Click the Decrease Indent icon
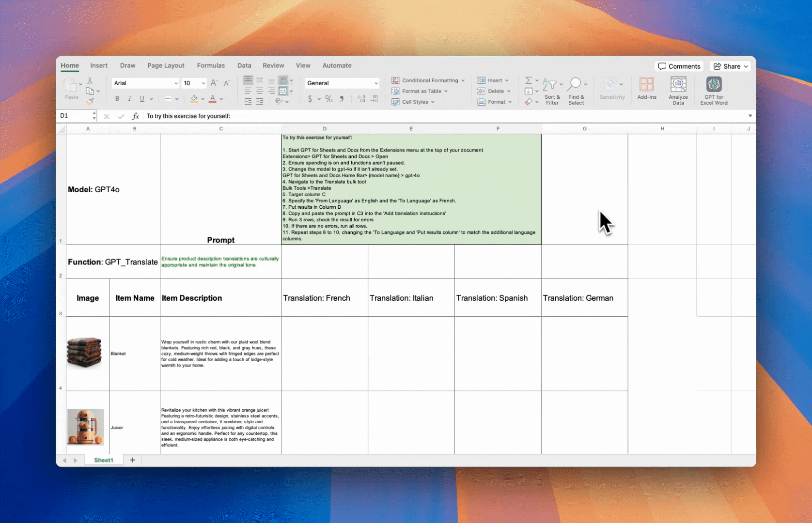The height and width of the screenshot is (523, 812). tap(248, 102)
